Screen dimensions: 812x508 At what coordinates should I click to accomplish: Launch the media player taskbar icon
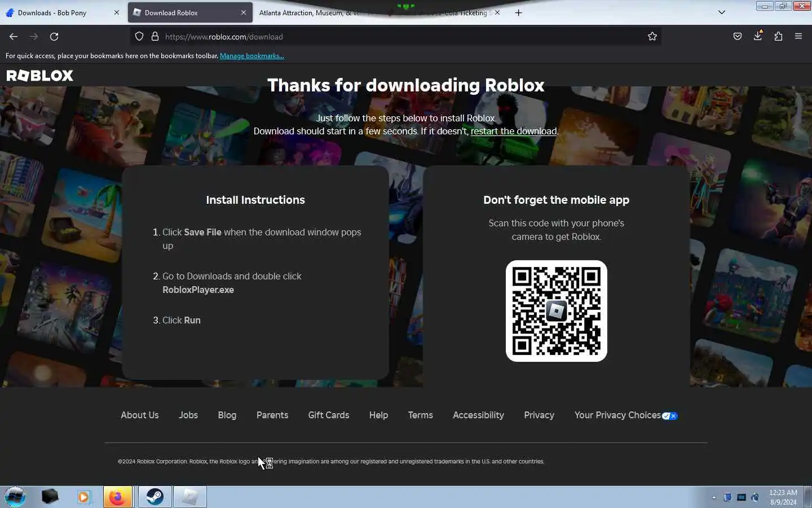[84, 497]
